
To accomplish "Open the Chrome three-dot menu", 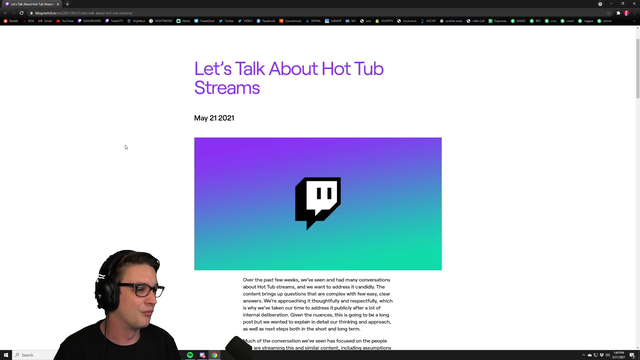I will (x=635, y=13).
